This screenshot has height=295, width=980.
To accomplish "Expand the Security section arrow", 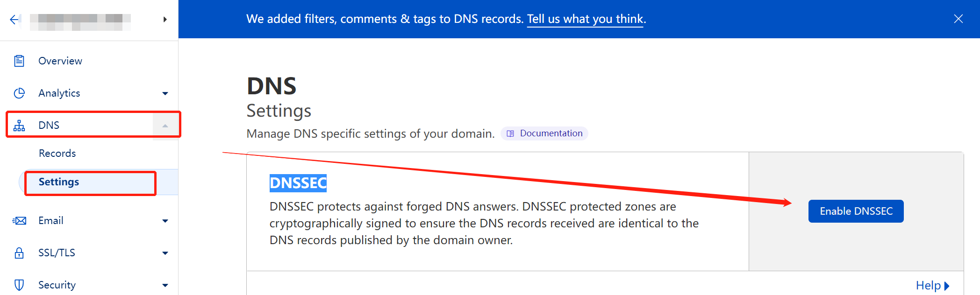I will [x=165, y=286].
